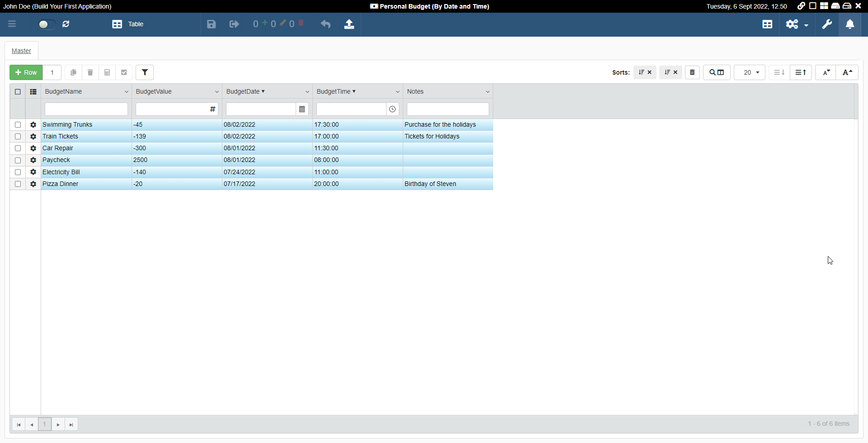Toggle the switch next to the refresh icon

(x=47, y=24)
